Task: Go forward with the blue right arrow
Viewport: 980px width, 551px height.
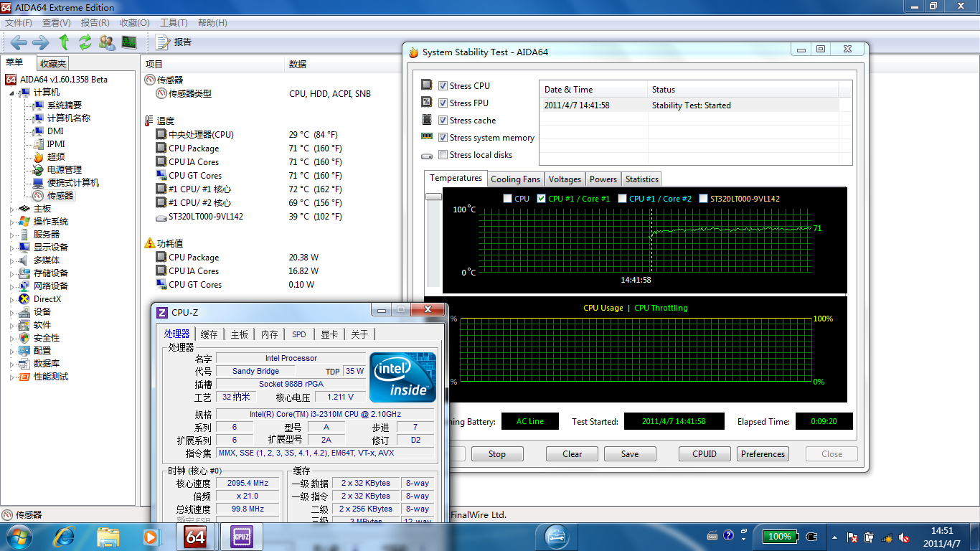Action: (x=41, y=42)
